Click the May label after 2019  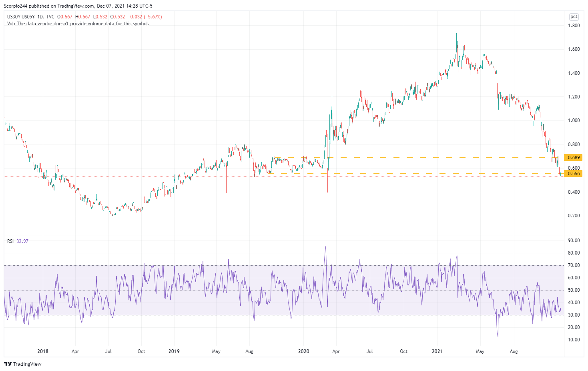click(x=216, y=351)
